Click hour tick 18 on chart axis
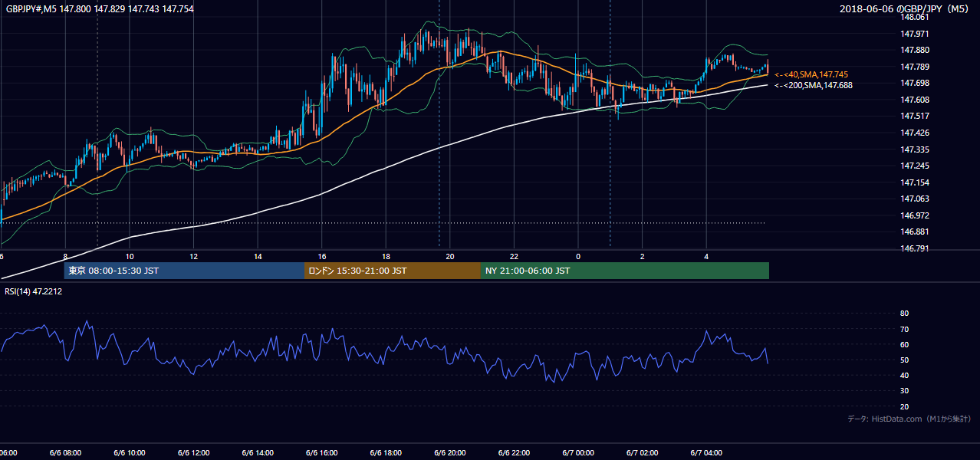The image size is (980, 460). coord(386,256)
